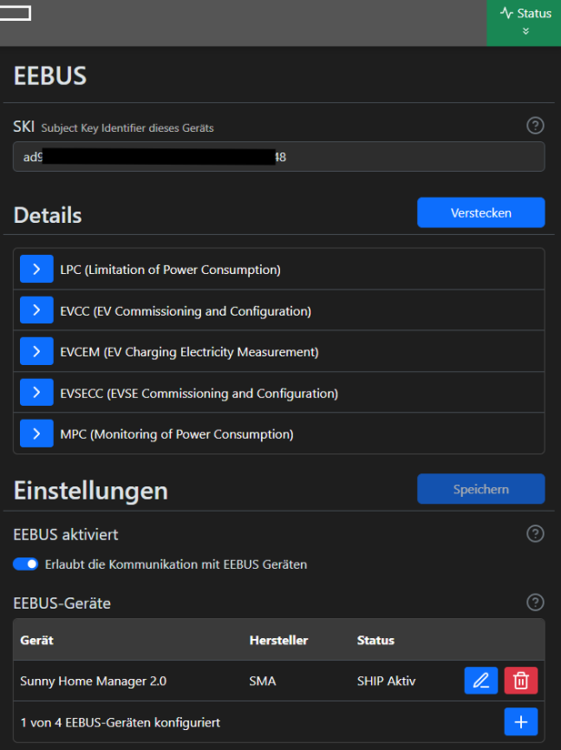Expand MPC Monitoring of Power Consumption

point(36,433)
